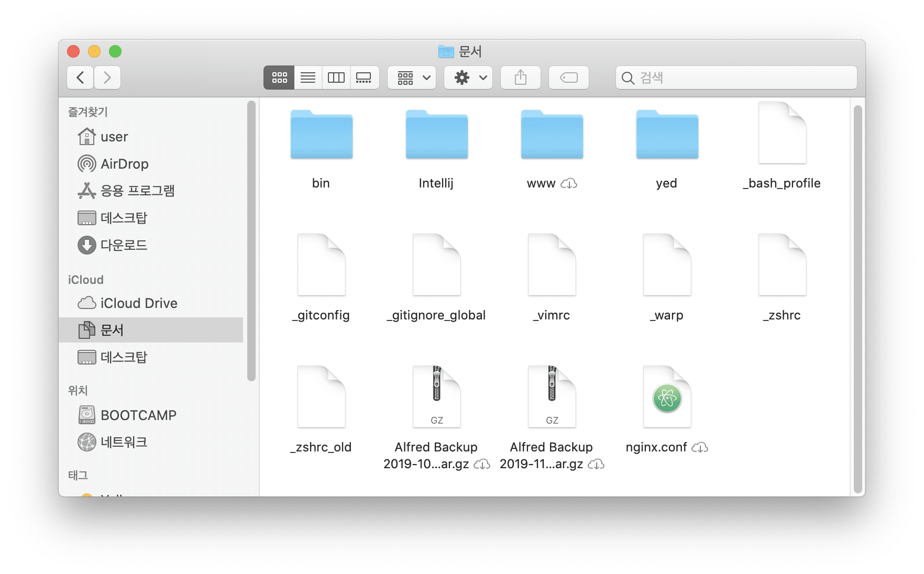Download www folder via cloud icon
This screenshot has height=574, width=924.
pos(569,184)
